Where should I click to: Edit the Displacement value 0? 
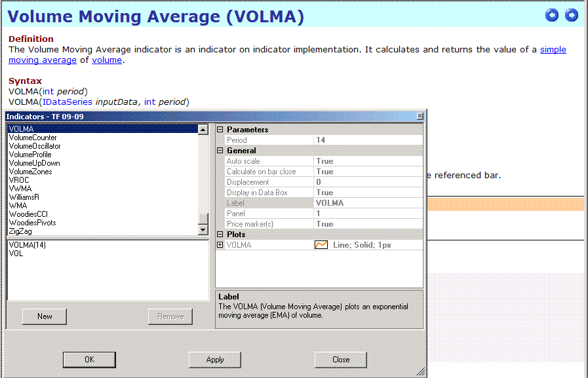point(368,182)
